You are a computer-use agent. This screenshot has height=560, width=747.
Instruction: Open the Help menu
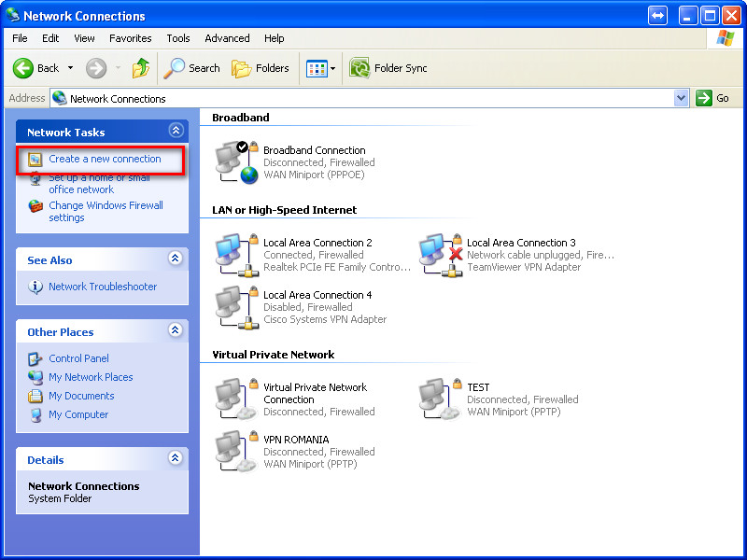(274, 38)
